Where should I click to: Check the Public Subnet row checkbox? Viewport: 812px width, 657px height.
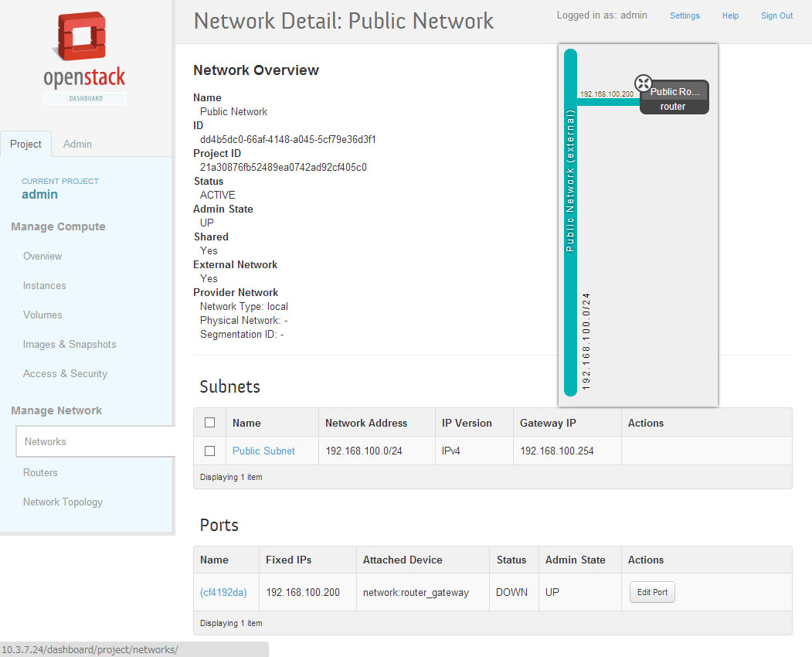[x=209, y=451]
